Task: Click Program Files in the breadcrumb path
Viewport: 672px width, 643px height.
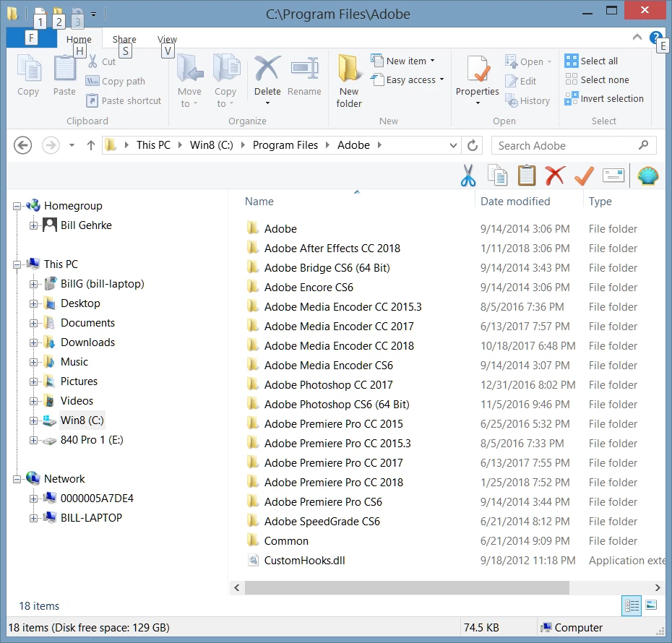Action: tap(285, 145)
